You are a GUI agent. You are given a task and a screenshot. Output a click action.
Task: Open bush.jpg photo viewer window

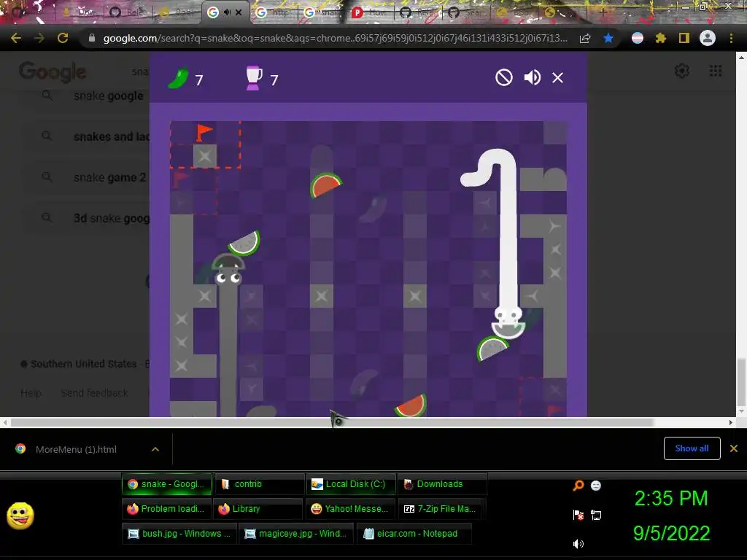[x=179, y=533]
